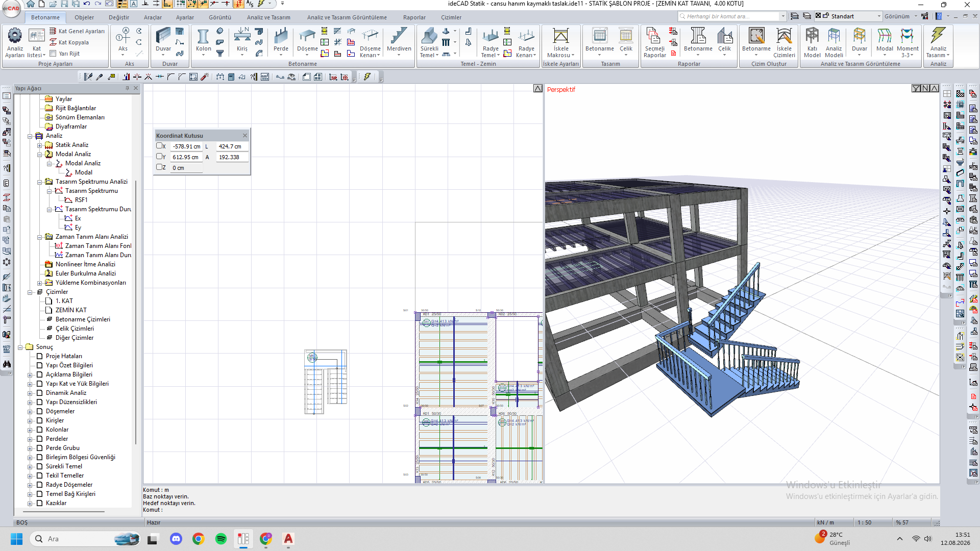Pick the Perde shear wall tool
980x551 pixels.
(281, 41)
